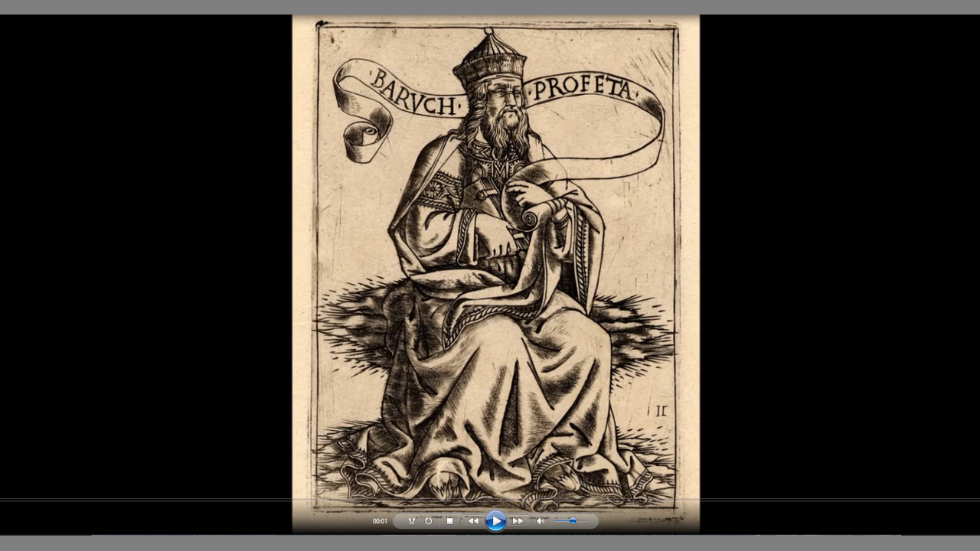Mute the speaker volume icon
The width and height of the screenshot is (980, 551).
click(x=540, y=521)
